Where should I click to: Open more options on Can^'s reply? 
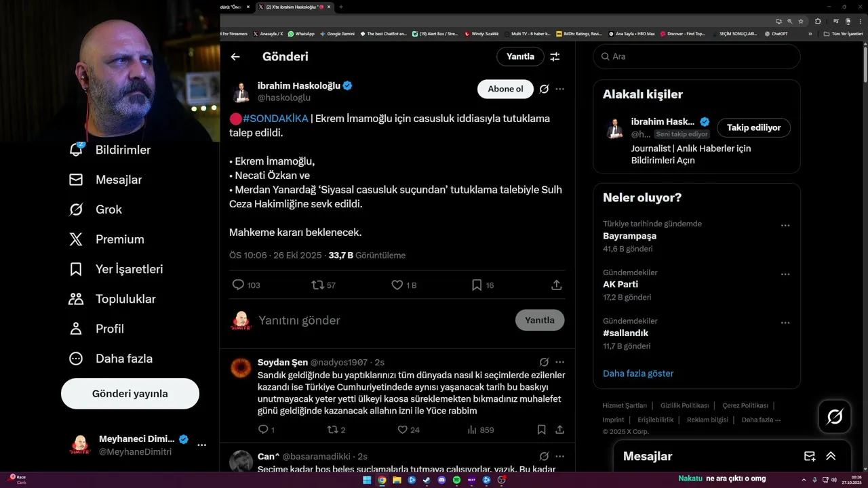[559, 456]
